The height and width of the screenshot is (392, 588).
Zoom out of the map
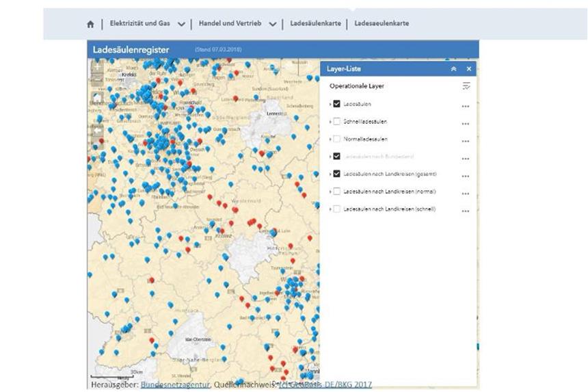[x=97, y=79]
